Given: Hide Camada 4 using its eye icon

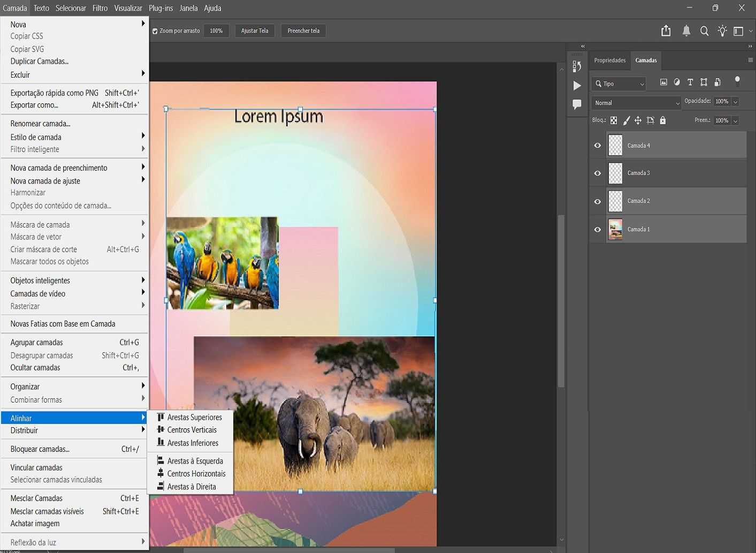Looking at the screenshot, I should tap(598, 146).
